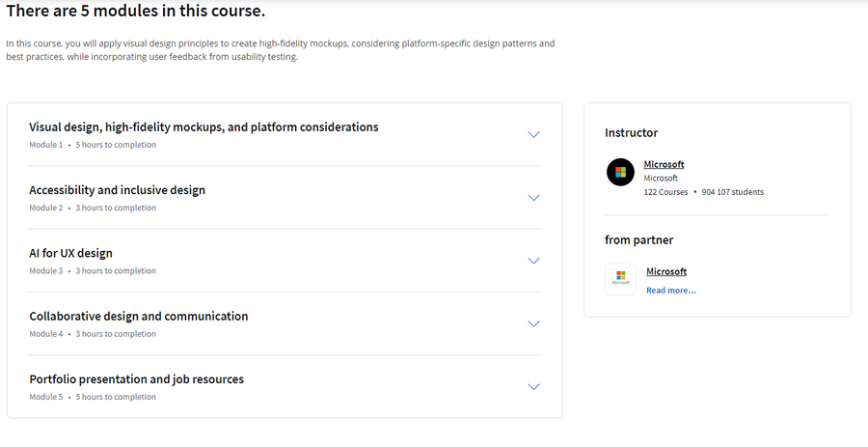The width and height of the screenshot is (868, 447).
Task: Expand the Visual design module chevron
Action: click(x=533, y=134)
